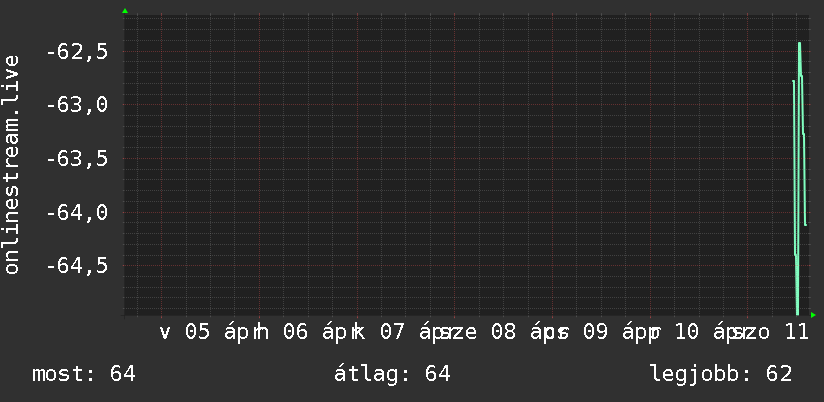
Task: Click the vertical "onlinestream.live" axis title
Action: (12, 165)
